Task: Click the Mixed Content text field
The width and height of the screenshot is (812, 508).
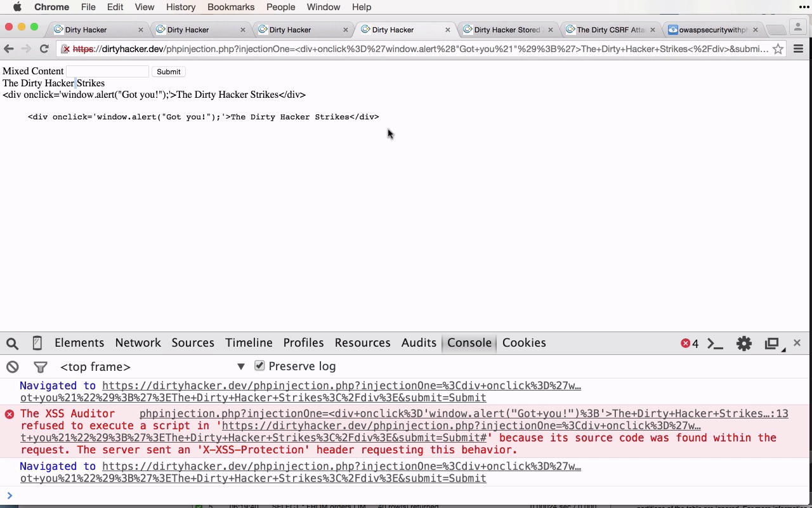Action: tap(107, 71)
